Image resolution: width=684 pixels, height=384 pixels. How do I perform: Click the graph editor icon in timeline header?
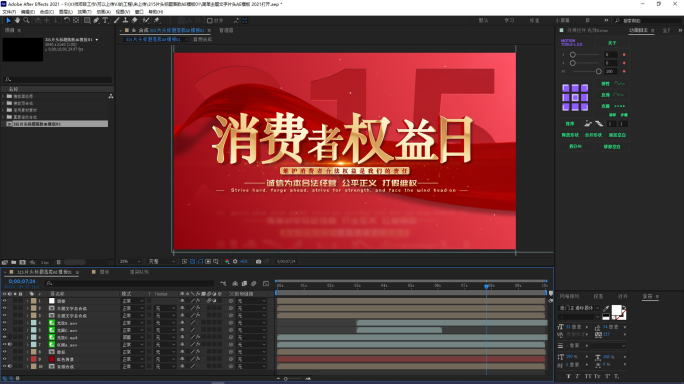coord(266,284)
